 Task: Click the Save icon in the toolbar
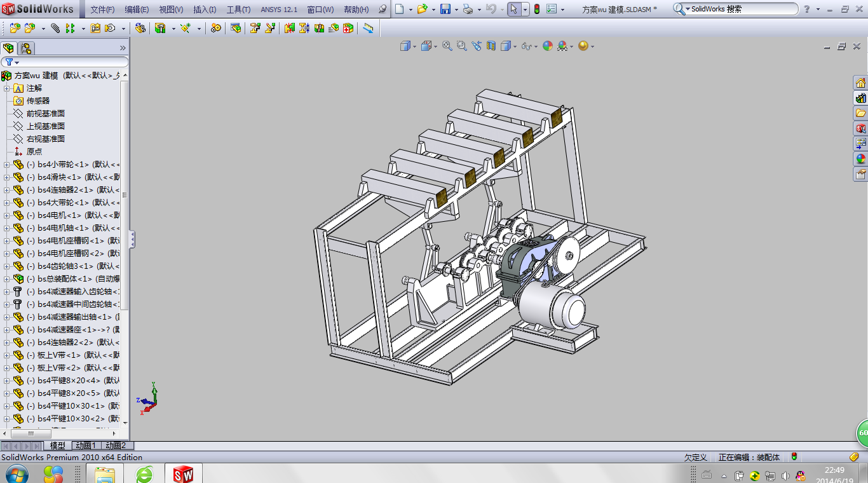[x=445, y=10]
